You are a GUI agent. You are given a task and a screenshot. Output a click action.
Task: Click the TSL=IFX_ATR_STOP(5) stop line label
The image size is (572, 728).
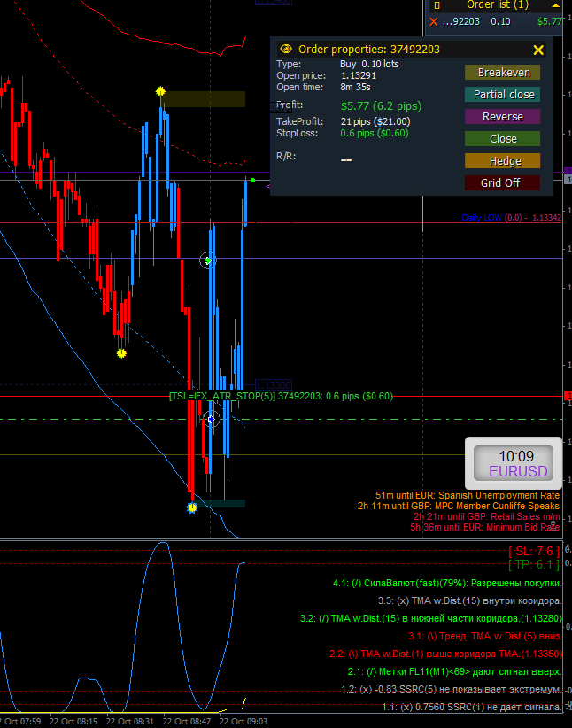(281, 396)
